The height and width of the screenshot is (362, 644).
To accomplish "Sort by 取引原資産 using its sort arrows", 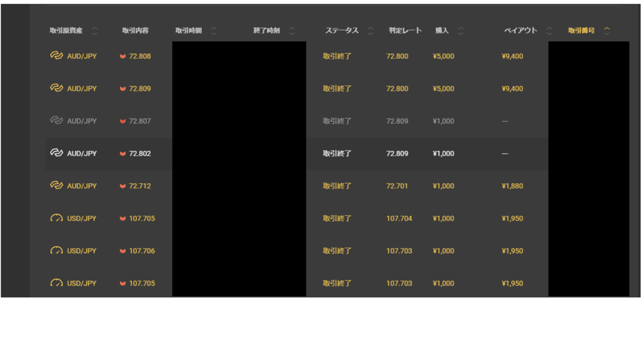I will tap(95, 31).
